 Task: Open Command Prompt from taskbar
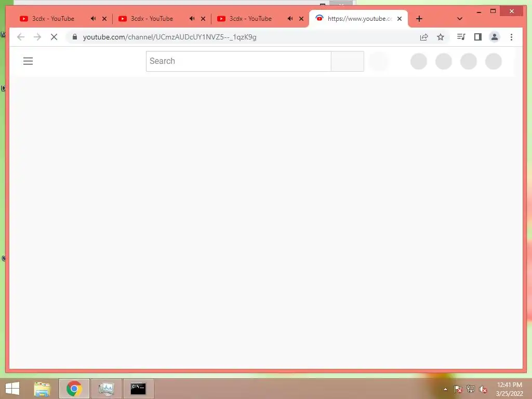click(138, 389)
